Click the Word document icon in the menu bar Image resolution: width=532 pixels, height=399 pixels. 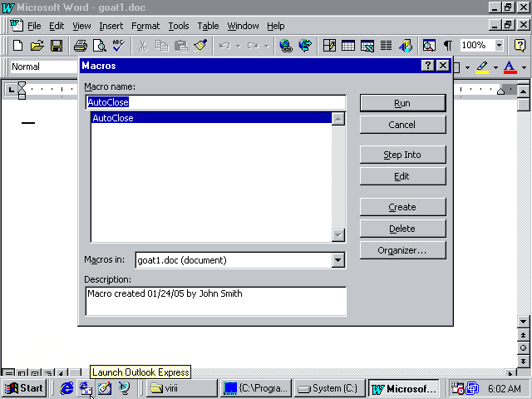17,26
